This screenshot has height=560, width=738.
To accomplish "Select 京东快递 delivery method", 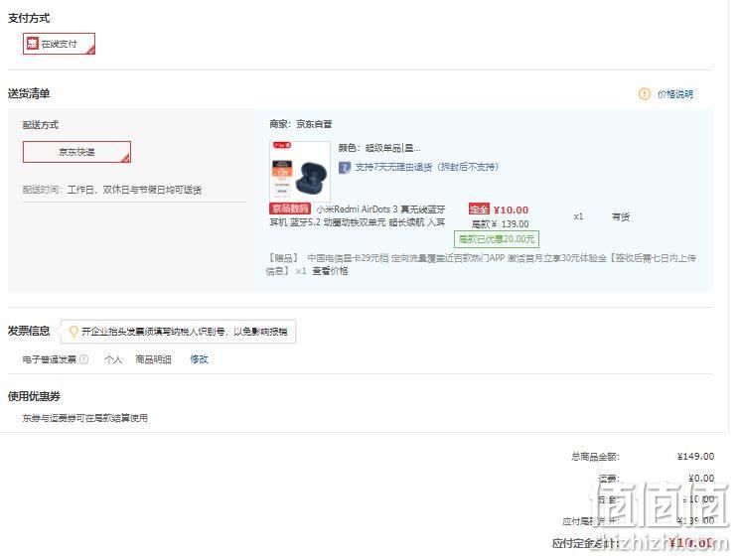I will [x=76, y=152].
